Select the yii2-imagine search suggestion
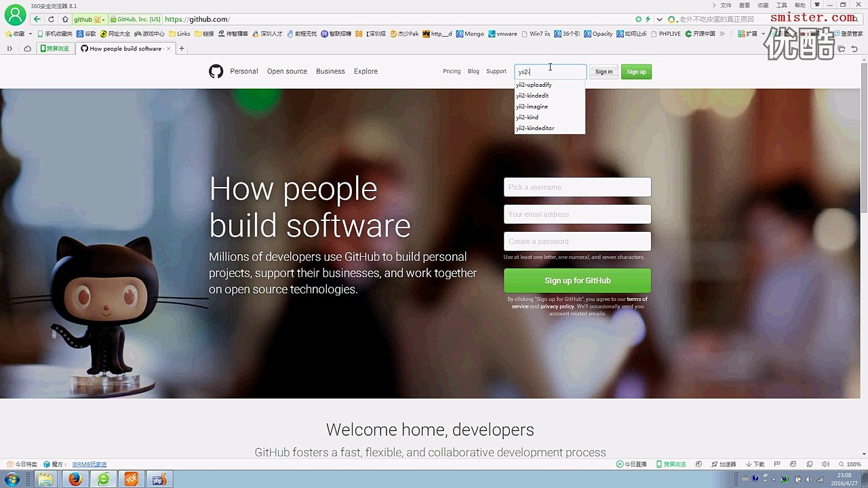This screenshot has width=868, height=488. 549,106
